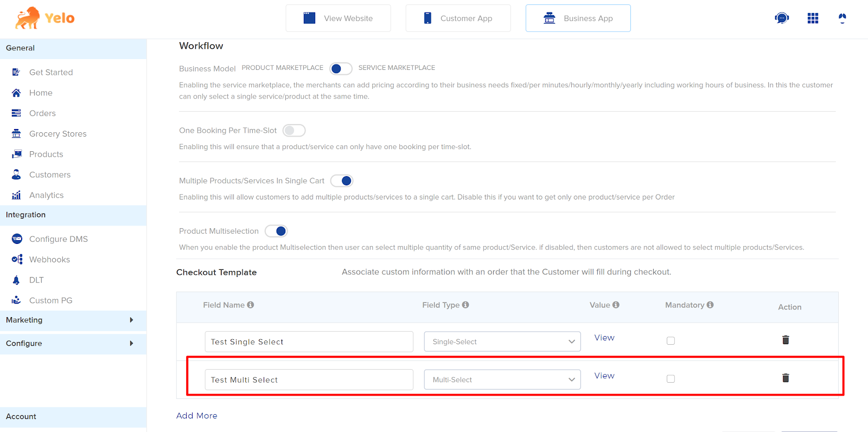Viewport: 868px width, 432px height.
Task: Open the Get Started menu item
Action: point(51,72)
